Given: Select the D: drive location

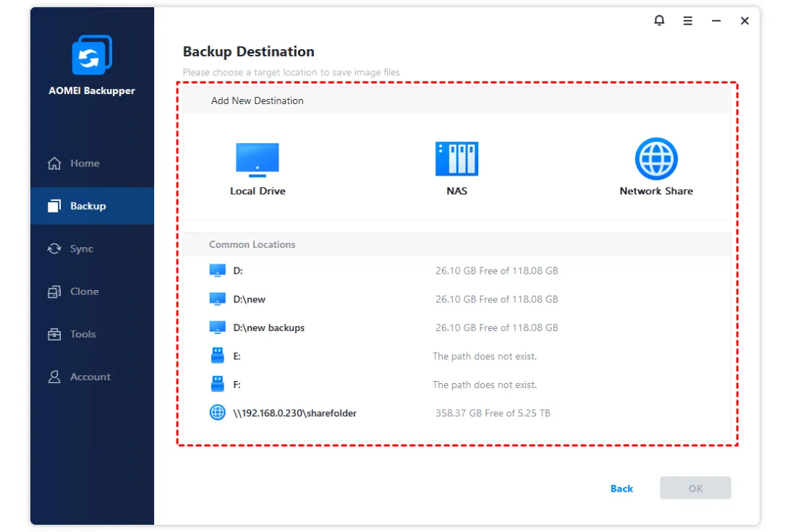Looking at the screenshot, I should point(239,270).
